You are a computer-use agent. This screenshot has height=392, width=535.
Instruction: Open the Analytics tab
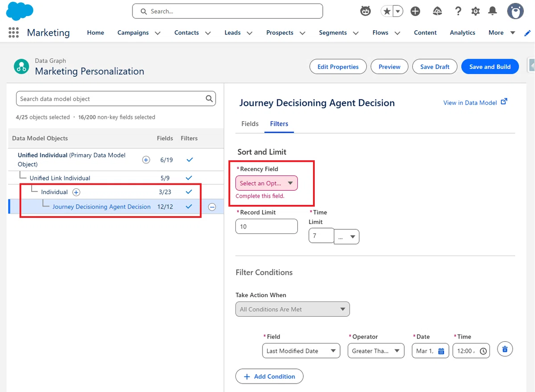click(462, 33)
